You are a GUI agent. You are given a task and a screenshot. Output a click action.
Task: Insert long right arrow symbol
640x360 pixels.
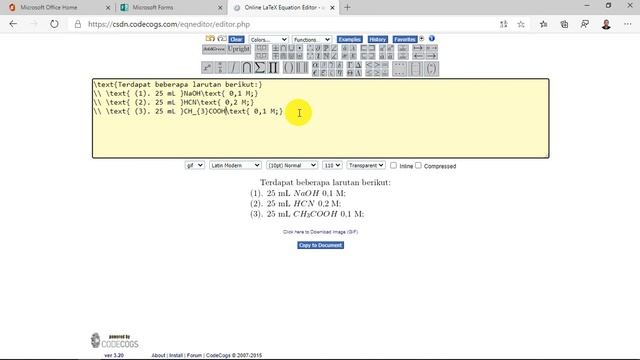pos(432,56)
